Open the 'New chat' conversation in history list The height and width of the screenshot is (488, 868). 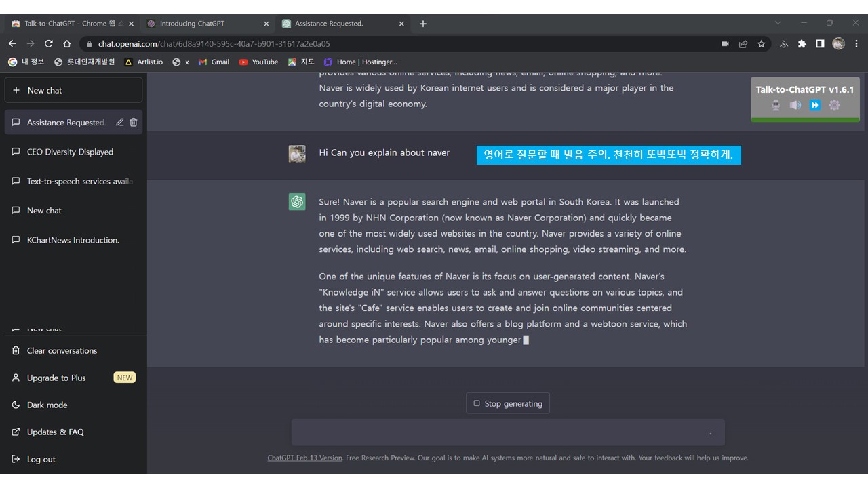[73, 211]
